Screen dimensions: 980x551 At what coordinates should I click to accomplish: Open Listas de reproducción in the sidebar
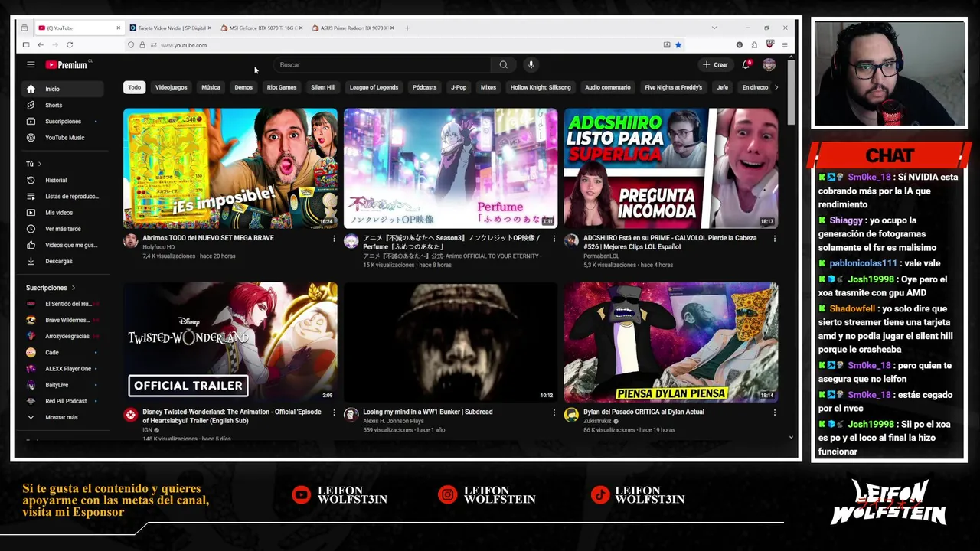(64, 196)
